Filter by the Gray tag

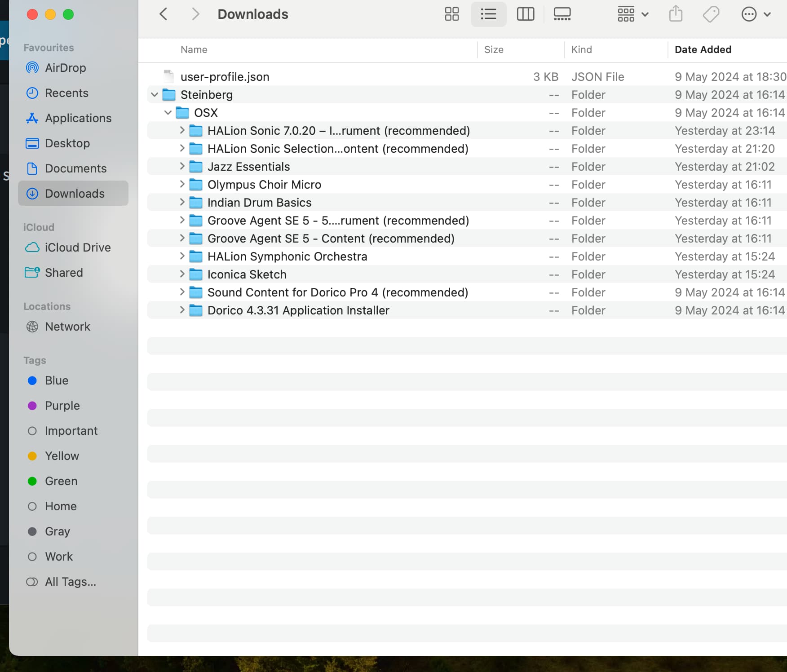tap(73, 531)
